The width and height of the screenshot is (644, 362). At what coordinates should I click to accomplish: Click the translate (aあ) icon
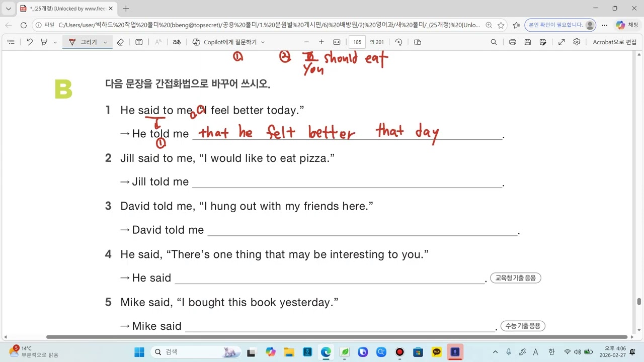177,42
